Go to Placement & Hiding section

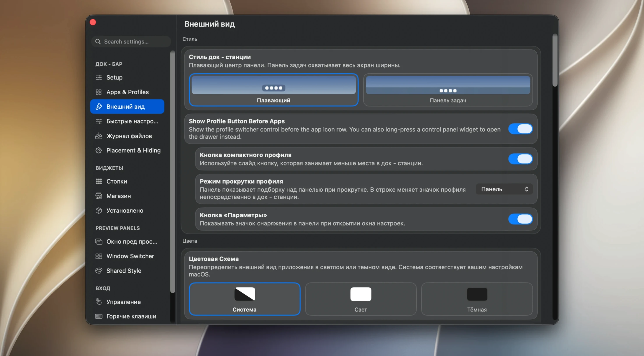coord(127,150)
